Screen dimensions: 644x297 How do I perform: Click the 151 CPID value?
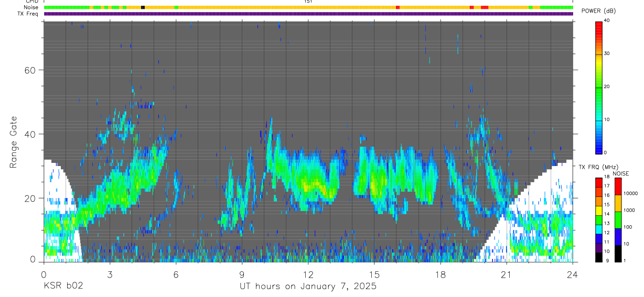coord(308,2)
